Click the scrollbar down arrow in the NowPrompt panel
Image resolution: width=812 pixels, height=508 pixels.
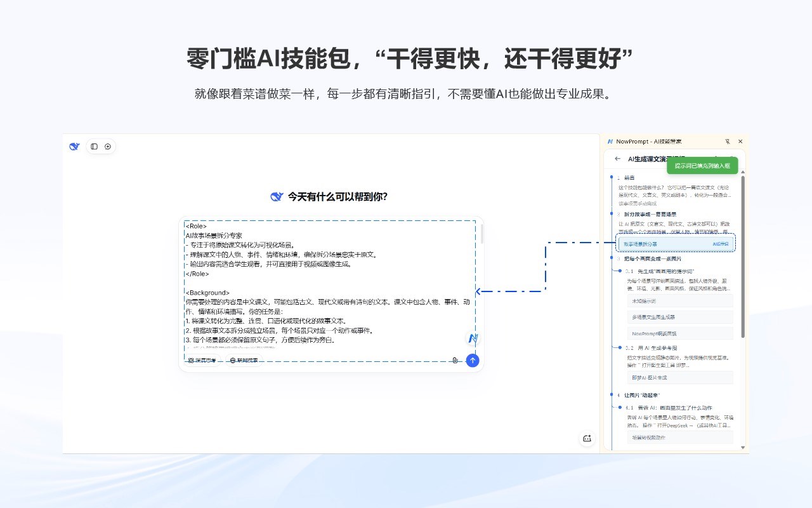(x=743, y=448)
